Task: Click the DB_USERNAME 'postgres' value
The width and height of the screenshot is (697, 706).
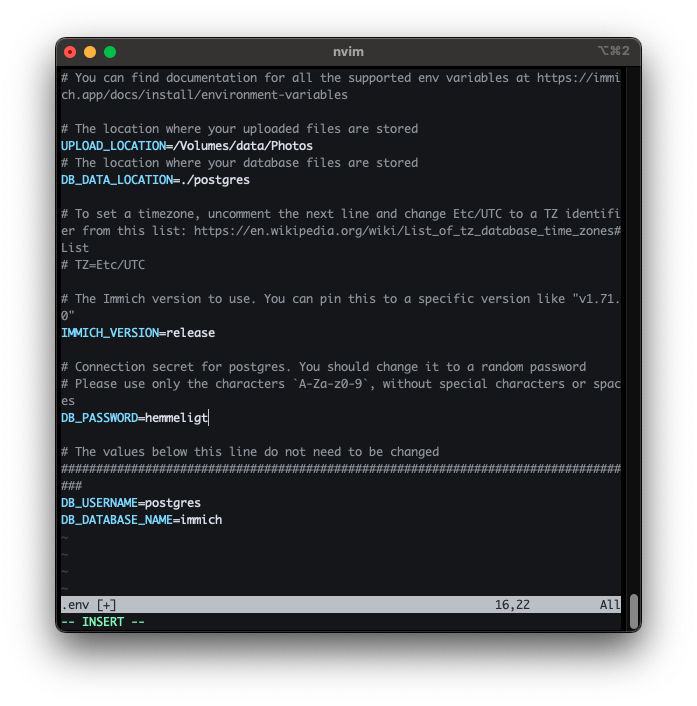Action: click(x=173, y=503)
